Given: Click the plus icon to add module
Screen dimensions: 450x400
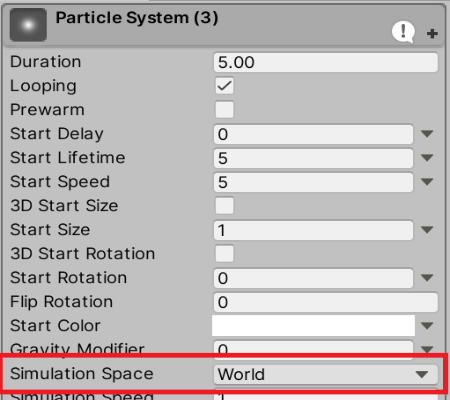Looking at the screenshot, I should [432, 33].
